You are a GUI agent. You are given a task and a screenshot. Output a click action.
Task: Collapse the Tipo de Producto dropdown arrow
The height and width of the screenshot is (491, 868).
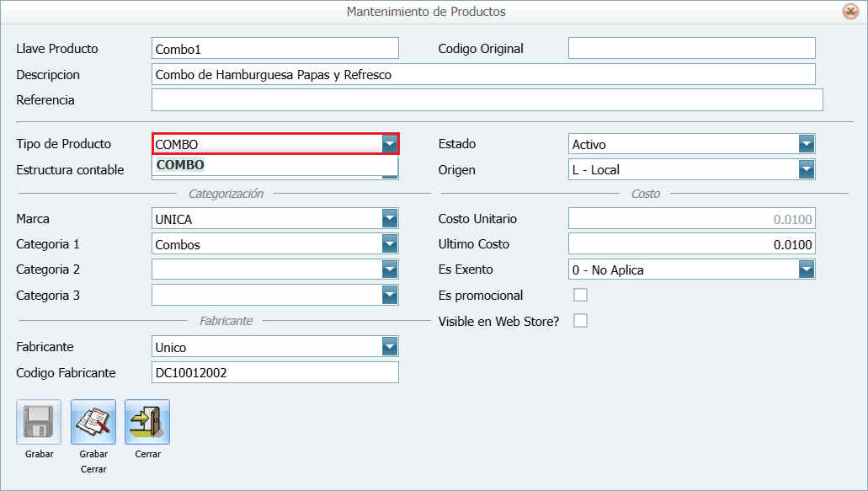coord(389,144)
